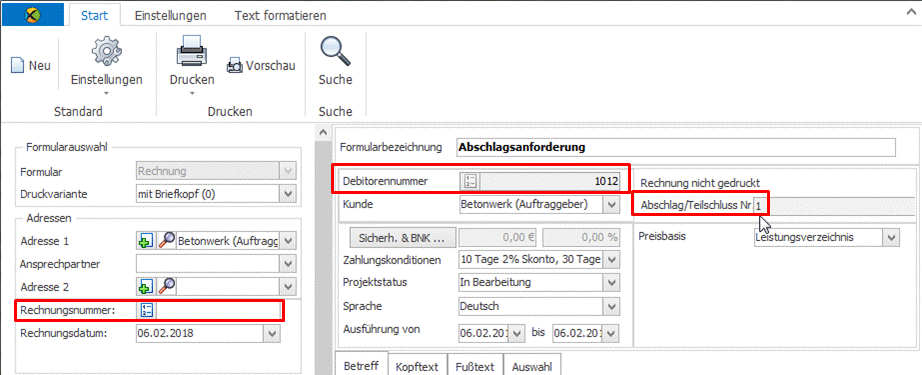Expand the Drucken dropdown arrow below the label
The width and height of the screenshot is (922, 375).
[192, 93]
